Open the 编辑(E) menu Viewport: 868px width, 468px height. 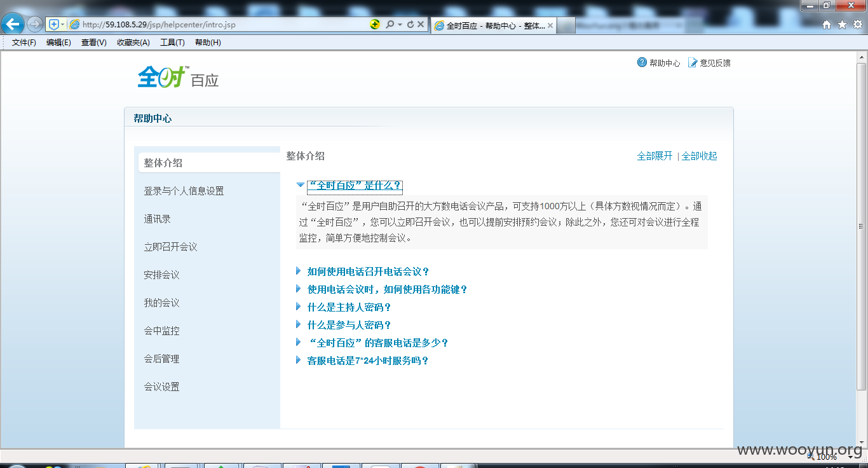click(58, 43)
